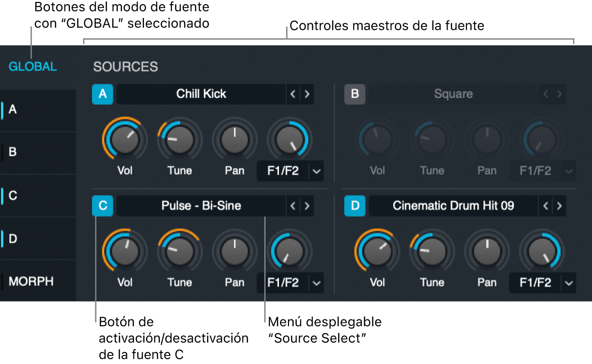Next source arrow for Square

point(559,94)
